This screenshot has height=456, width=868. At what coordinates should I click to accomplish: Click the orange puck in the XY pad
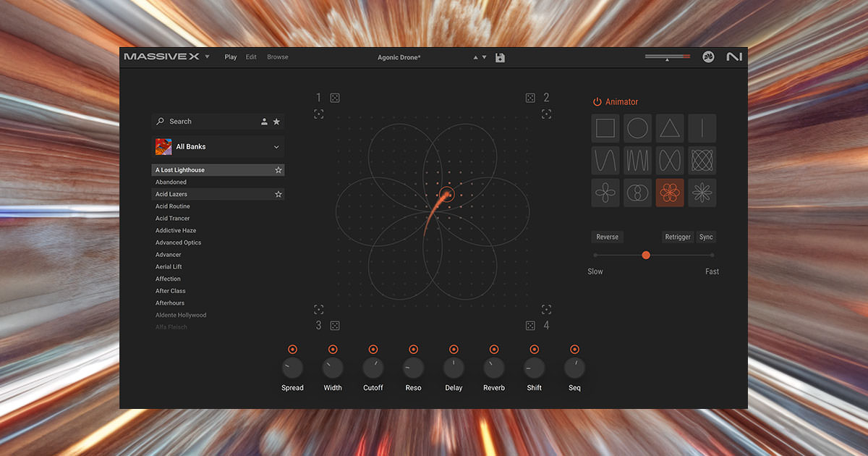[x=446, y=194]
